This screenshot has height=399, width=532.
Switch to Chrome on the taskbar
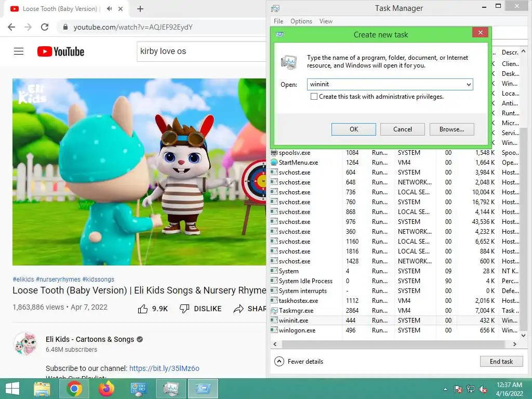74,389
